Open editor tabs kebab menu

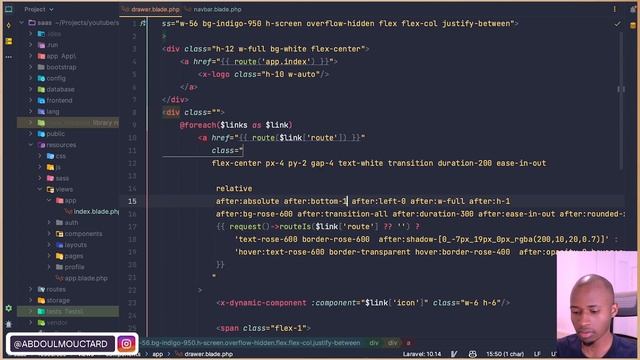point(614,9)
